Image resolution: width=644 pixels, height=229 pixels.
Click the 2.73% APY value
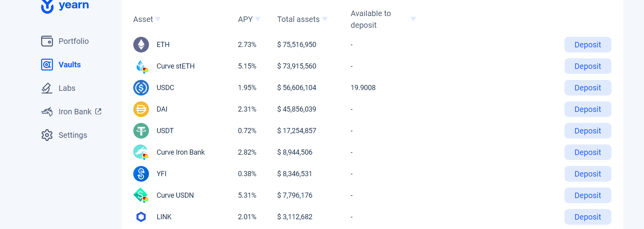pos(247,45)
